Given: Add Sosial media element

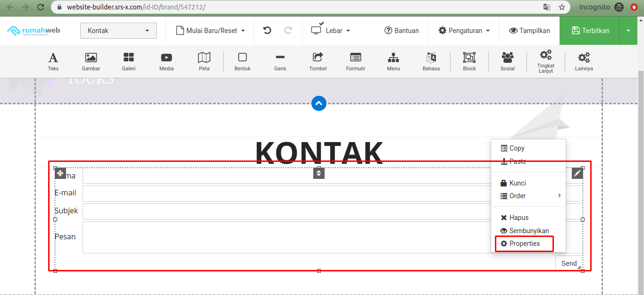Looking at the screenshot, I should coord(508,62).
